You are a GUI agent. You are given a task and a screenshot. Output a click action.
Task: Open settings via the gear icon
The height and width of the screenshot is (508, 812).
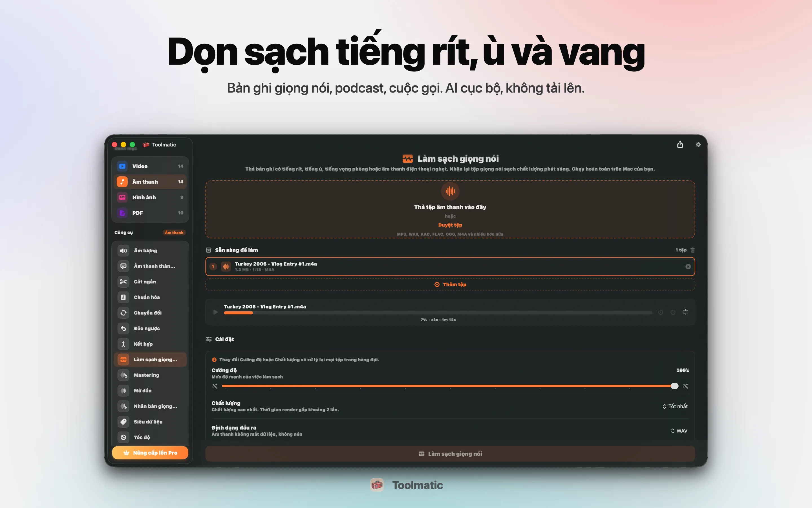click(698, 144)
